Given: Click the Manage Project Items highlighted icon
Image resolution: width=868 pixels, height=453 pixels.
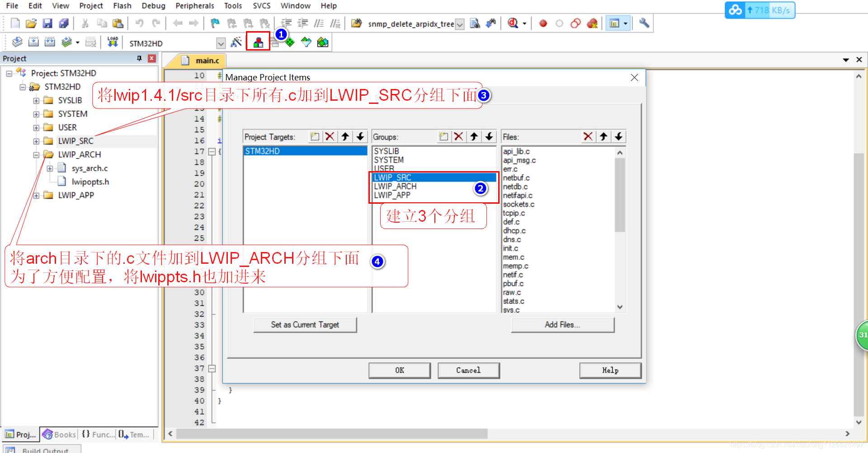Looking at the screenshot, I should click(258, 42).
